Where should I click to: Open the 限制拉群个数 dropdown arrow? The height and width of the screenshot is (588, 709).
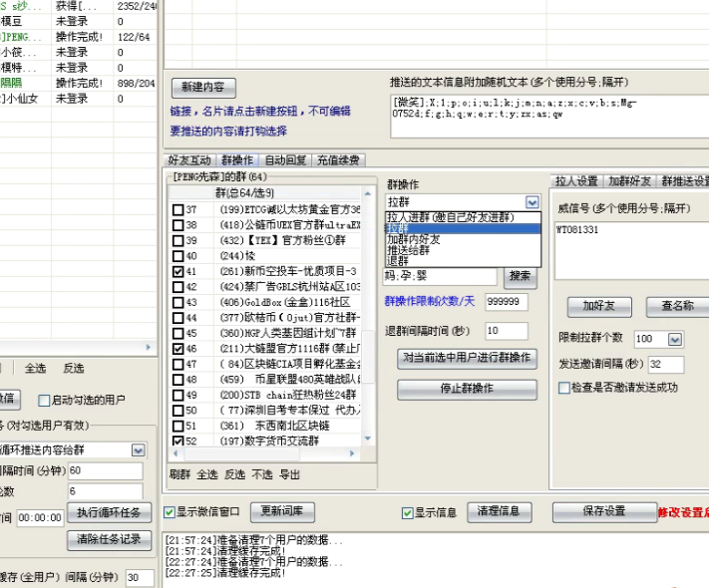675,339
